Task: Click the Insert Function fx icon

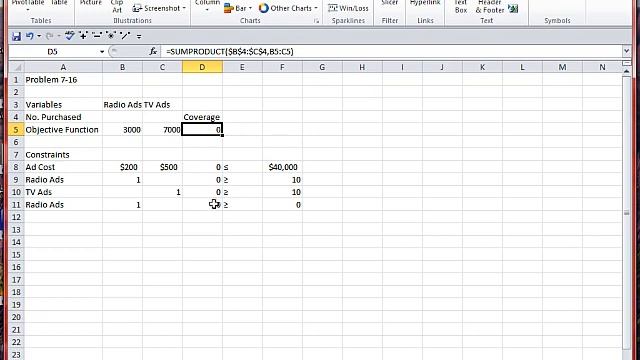Action: tap(153, 51)
